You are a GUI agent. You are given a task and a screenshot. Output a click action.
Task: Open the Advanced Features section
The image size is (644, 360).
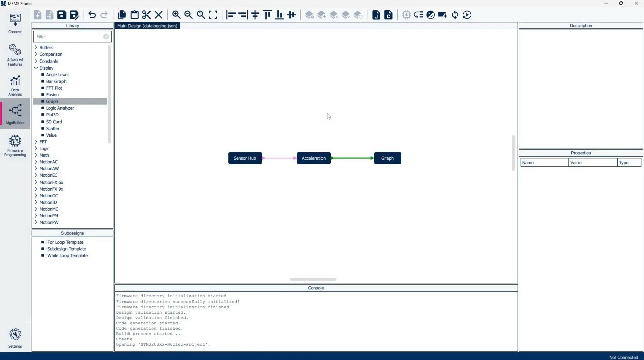point(15,55)
